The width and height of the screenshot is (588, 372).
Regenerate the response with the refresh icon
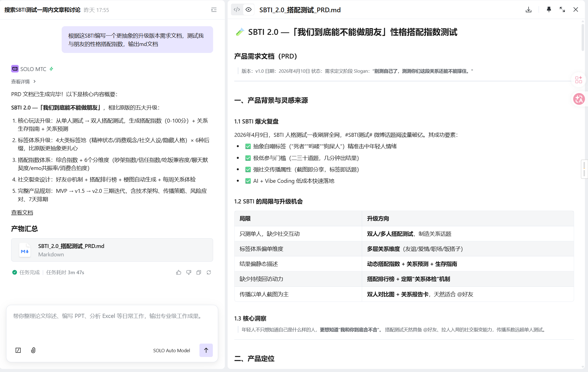click(209, 272)
